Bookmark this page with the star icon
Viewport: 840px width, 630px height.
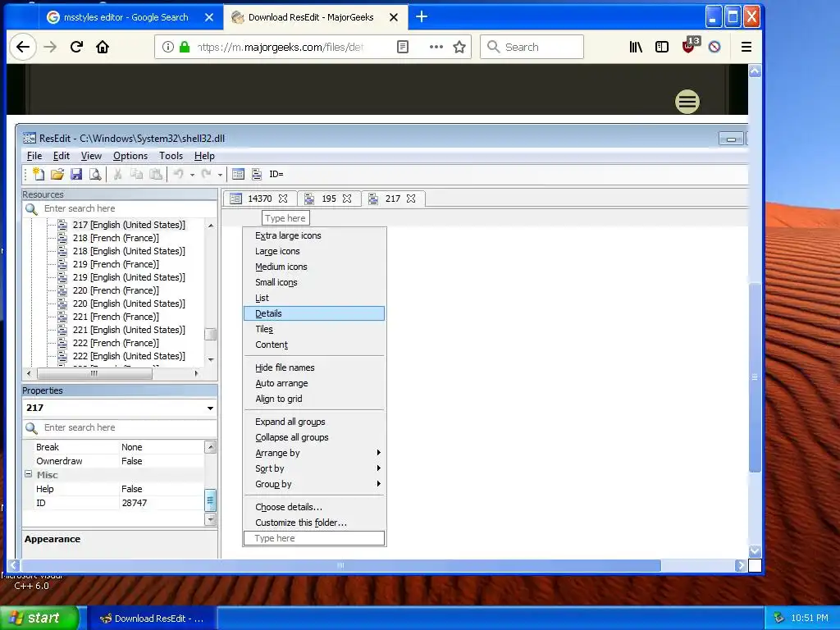459,47
